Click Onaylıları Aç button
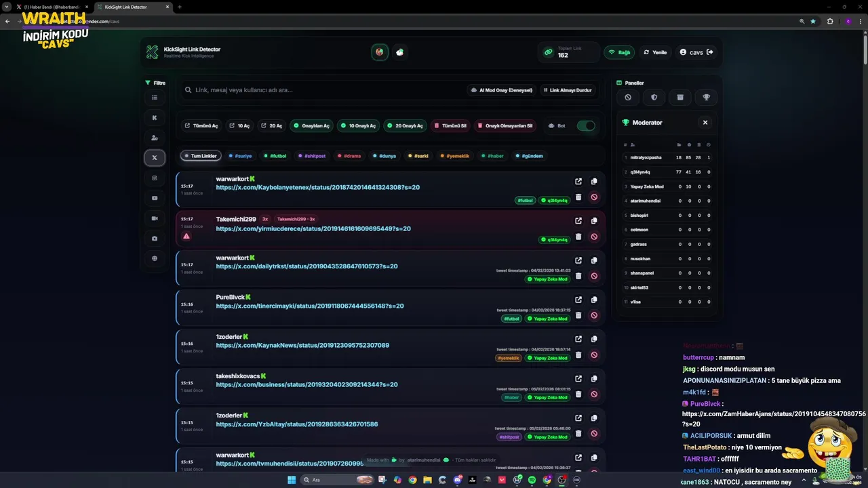Image resolution: width=868 pixels, height=488 pixels. 311,125
